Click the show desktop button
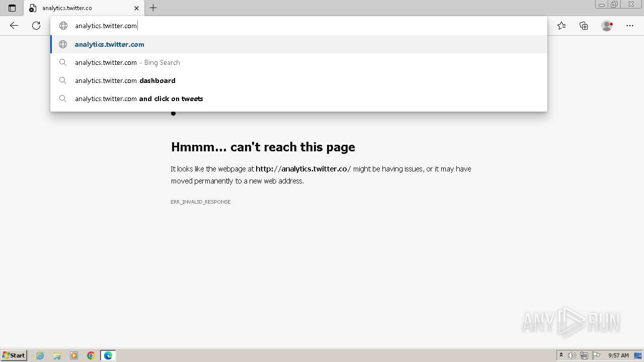 click(x=638, y=355)
